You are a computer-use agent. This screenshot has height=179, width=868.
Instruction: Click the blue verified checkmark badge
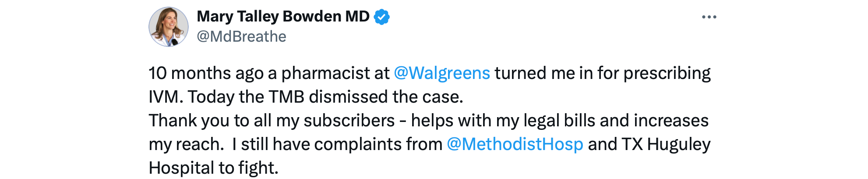[382, 17]
